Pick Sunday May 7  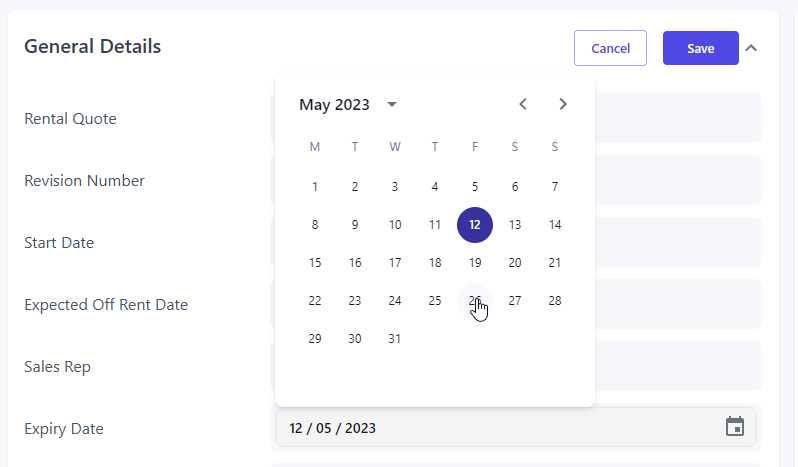point(555,187)
